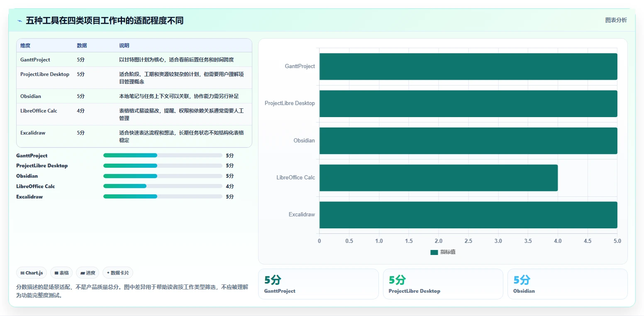Click the LibreOffice Calc label on chart axis

296,178
